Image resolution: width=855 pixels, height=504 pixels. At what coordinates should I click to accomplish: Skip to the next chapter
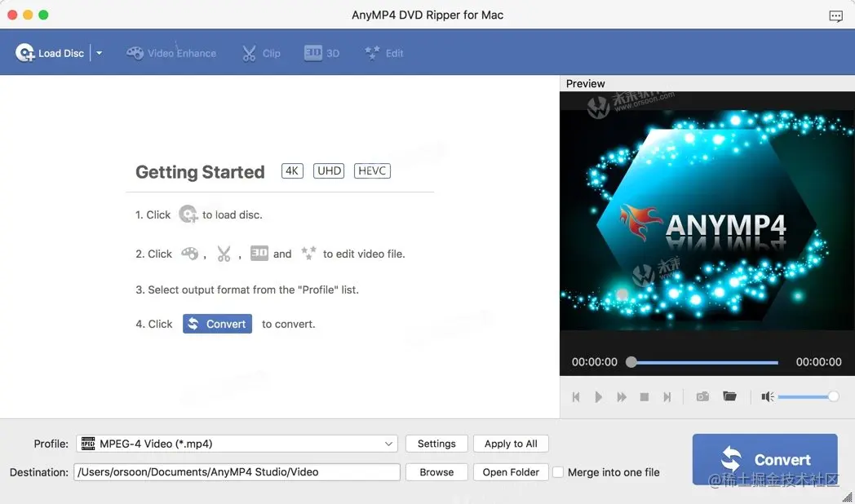click(667, 396)
